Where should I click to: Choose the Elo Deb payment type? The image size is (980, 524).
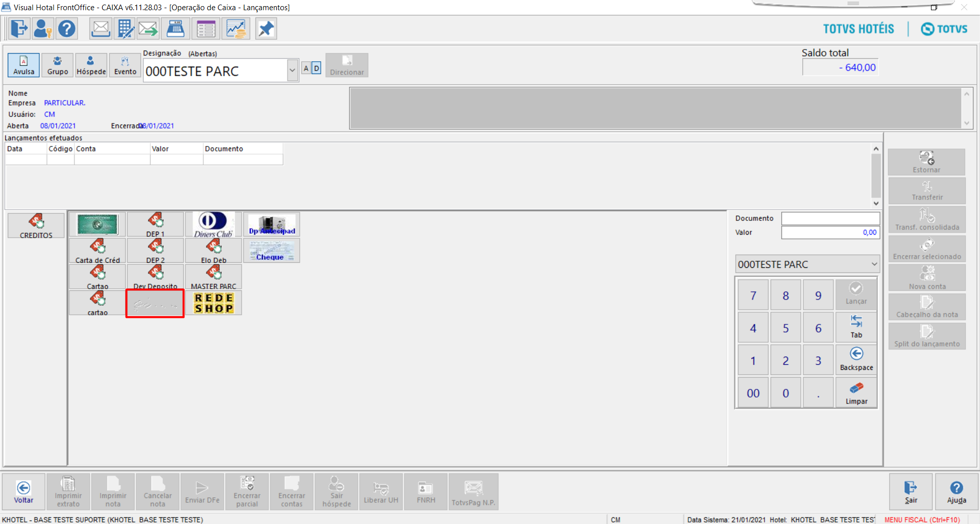[x=213, y=251]
